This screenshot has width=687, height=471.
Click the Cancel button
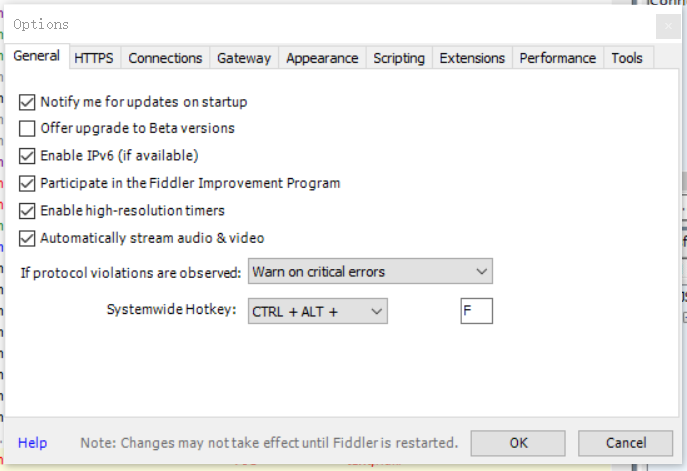(x=626, y=443)
